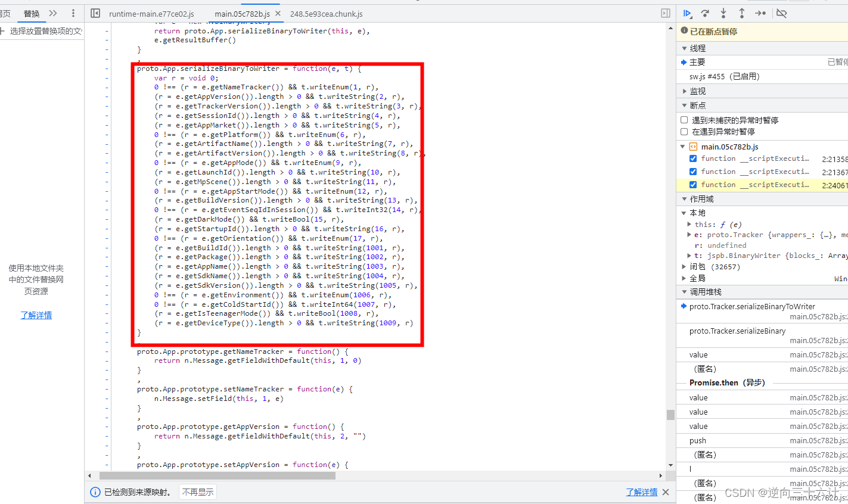Click the code line 'var r = void 0;'
Viewport: 848px width, 504px height.
(x=187, y=78)
